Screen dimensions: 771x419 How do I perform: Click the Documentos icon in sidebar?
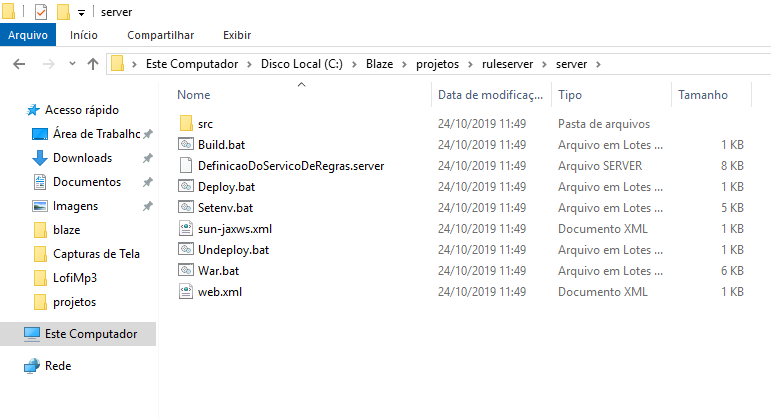pyautogui.click(x=40, y=182)
